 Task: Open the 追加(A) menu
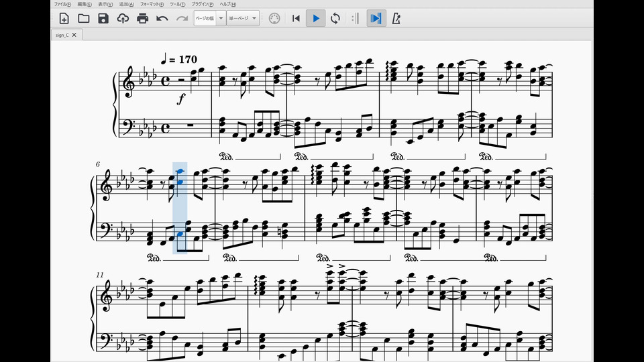pos(127,4)
